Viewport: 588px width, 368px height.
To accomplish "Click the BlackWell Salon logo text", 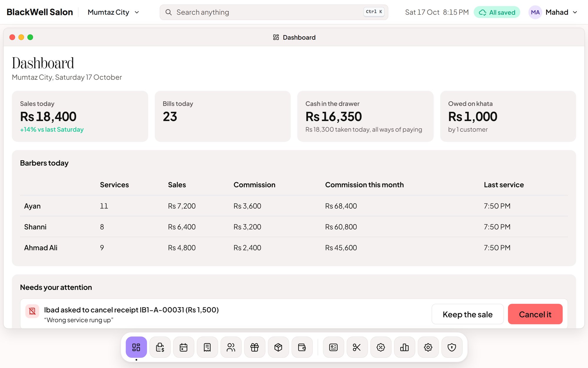I will click(x=40, y=12).
